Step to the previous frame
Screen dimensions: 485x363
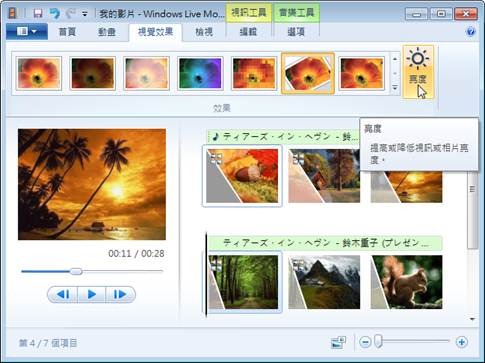[63, 294]
